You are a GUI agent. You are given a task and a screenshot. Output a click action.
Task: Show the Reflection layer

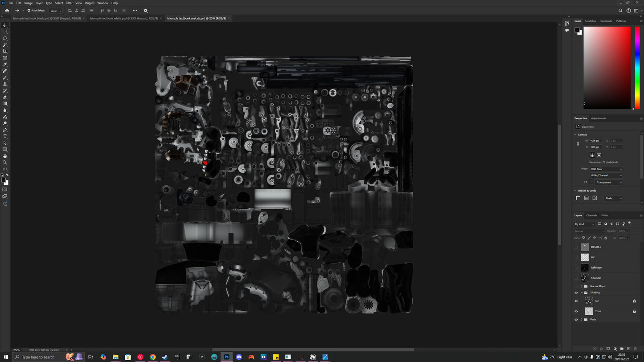576,268
